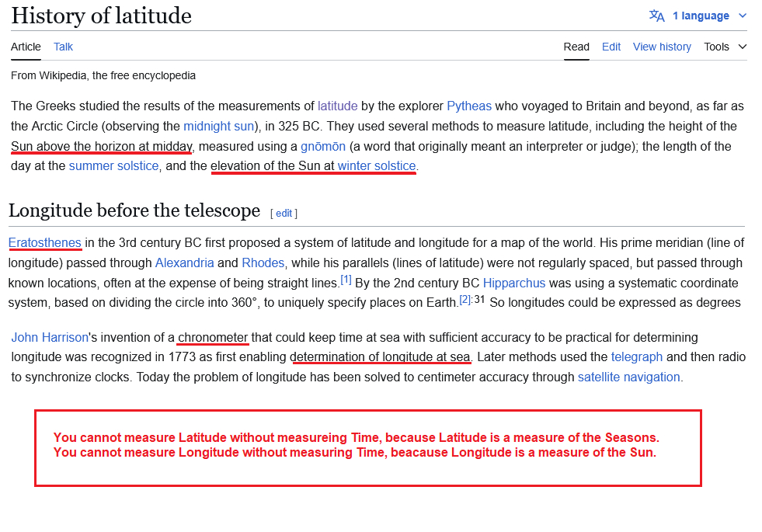The height and width of the screenshot is (532, 762).
Task: Jump to citation reference 1
Action: [x=346, y=280]
